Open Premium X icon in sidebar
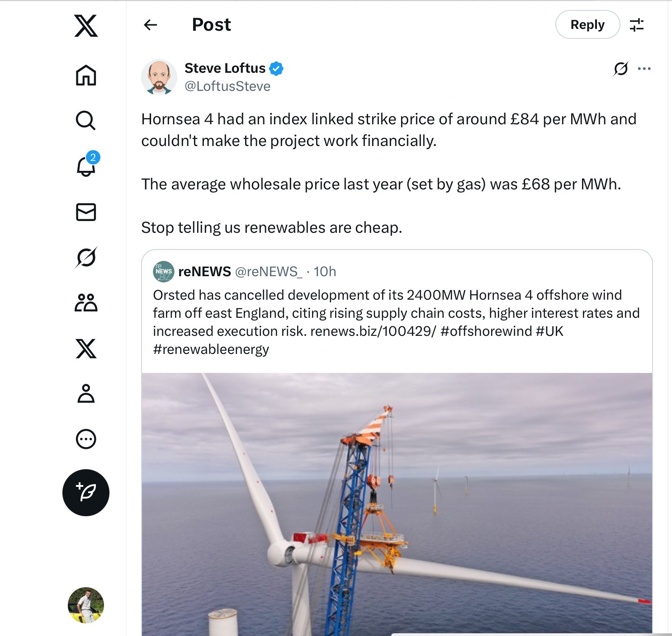672x636 pixels. pyautogui.click(x=86, y=349)
